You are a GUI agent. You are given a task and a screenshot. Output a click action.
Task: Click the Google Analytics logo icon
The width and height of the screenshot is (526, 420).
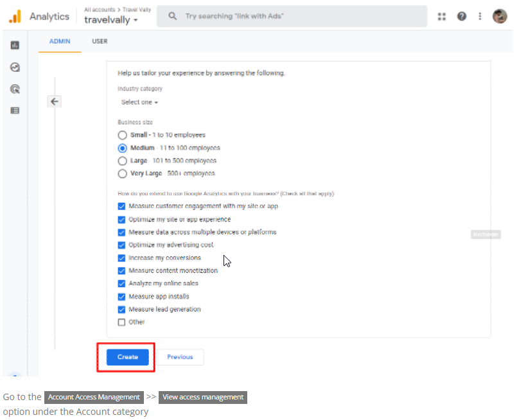15,16
